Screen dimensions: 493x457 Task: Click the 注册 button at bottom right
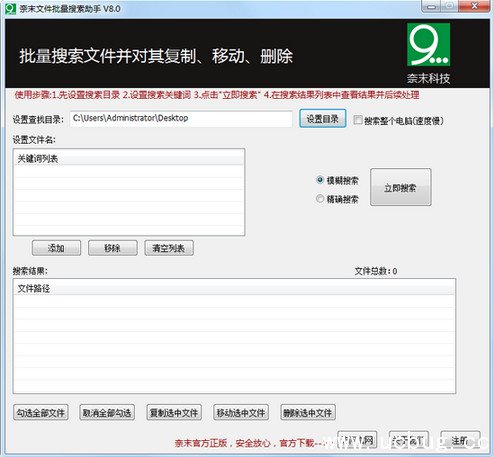(460, 440)
